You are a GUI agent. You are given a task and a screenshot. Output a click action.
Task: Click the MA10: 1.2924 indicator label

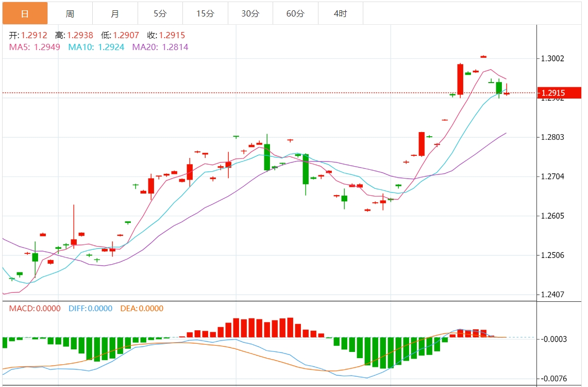pyautogui.click(x=96, y=47)
